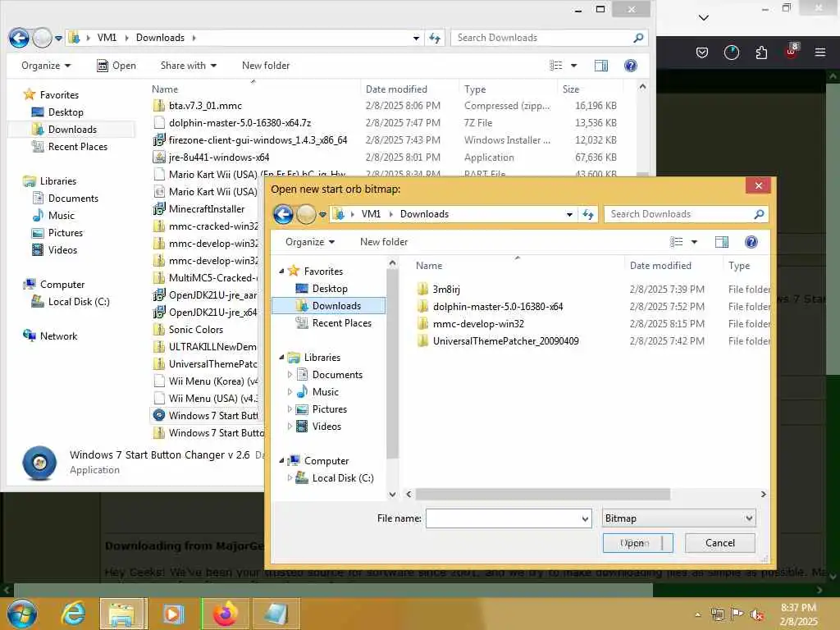Expand Music library in dialog tree

290,391
